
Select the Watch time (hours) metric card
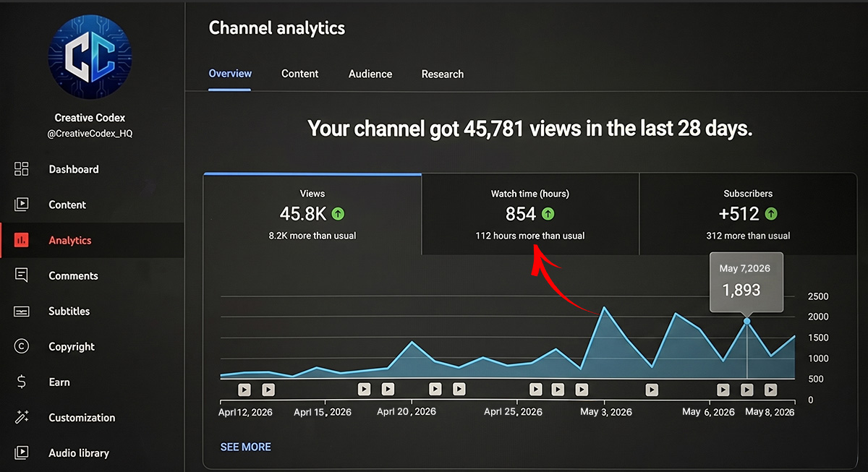coord(530,215)
